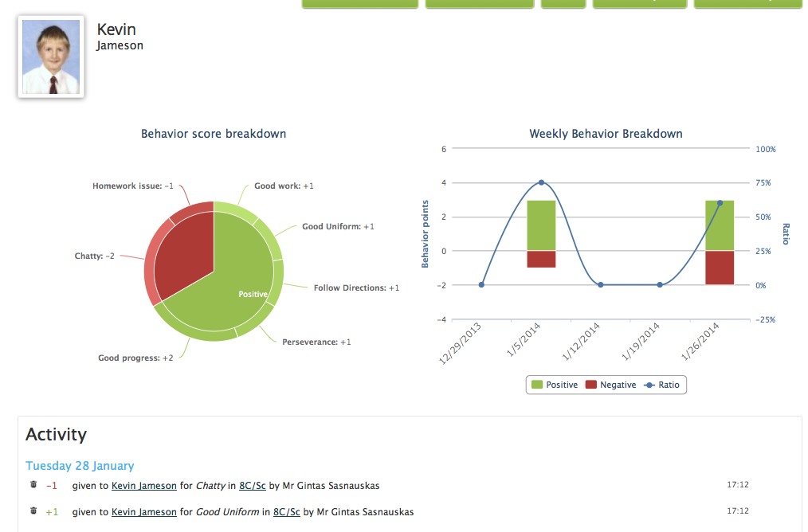
Task: Click the Tuesday 28 January date heading
Action: tap(80, 466)
